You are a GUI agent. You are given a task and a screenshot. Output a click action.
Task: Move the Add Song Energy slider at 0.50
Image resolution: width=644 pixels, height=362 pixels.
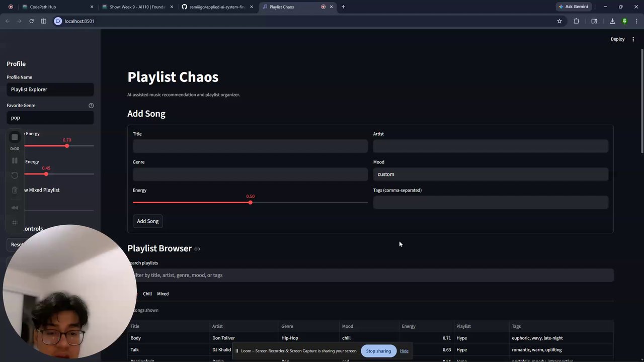(250, 202)
